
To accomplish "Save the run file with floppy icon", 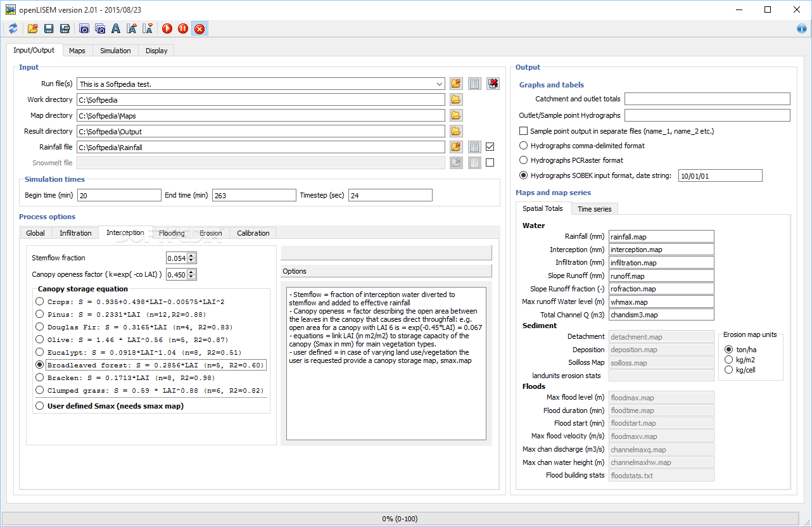I will 49,29.
